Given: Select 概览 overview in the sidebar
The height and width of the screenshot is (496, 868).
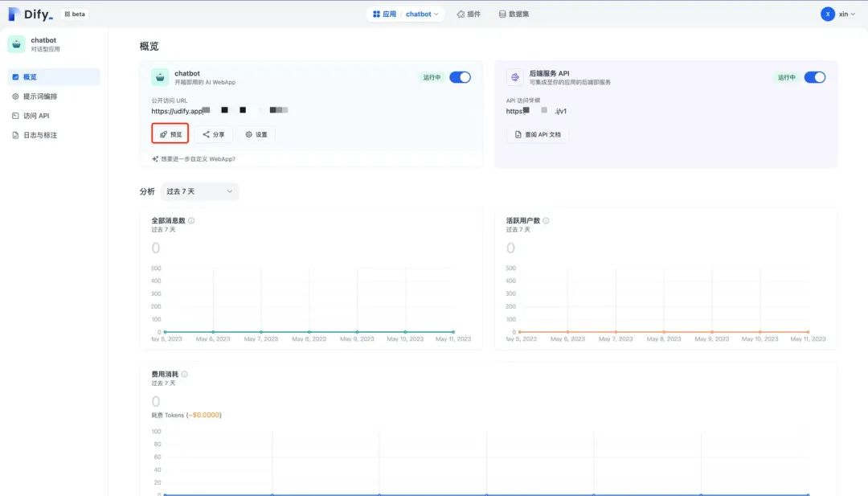Looking at the screenshot, I should 54,77.
